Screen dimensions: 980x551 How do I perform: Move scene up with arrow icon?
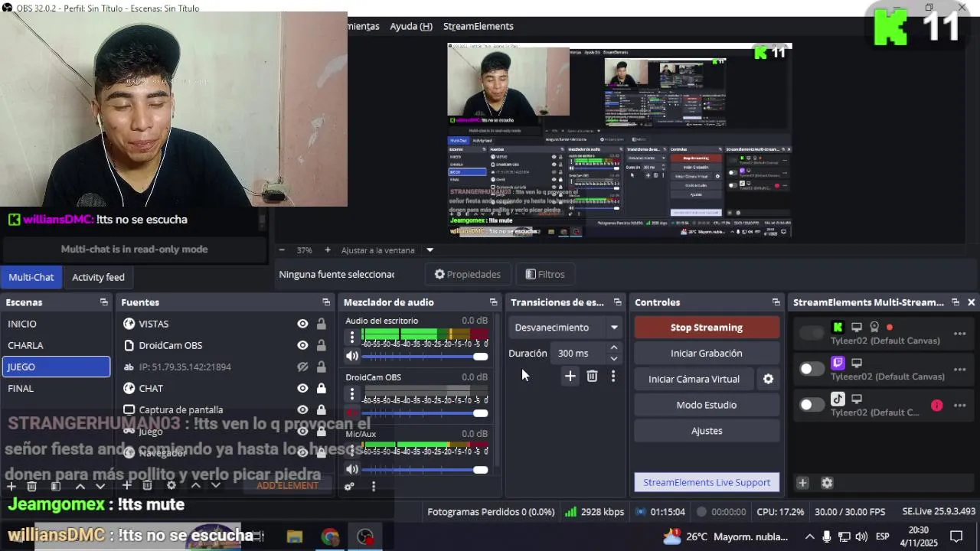(80, 486)
